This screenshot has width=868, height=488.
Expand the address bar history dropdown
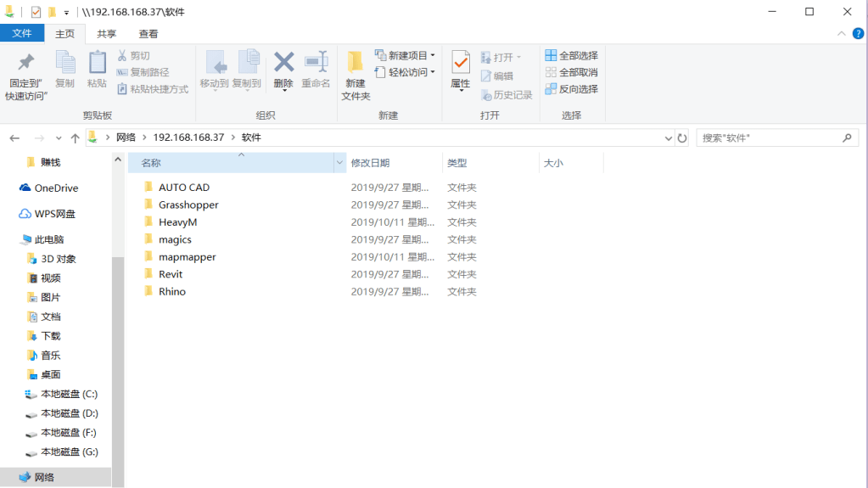pyautogui.click(x=667, y=137)
